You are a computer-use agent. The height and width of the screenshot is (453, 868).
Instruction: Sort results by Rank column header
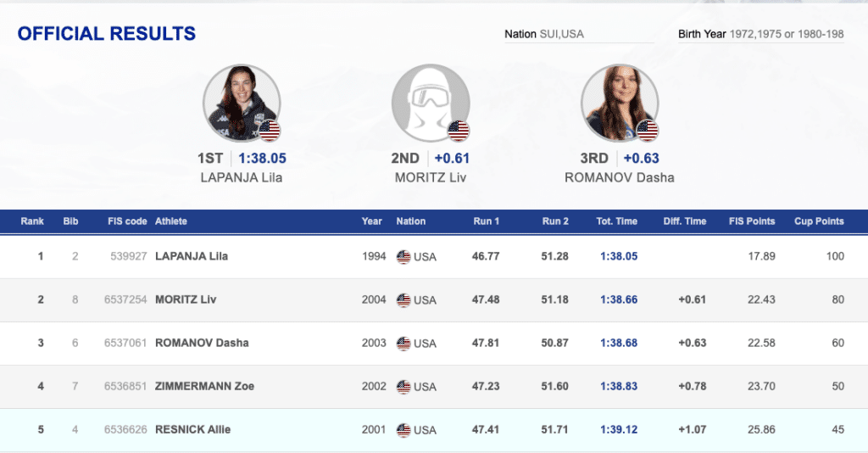(32, 221)
